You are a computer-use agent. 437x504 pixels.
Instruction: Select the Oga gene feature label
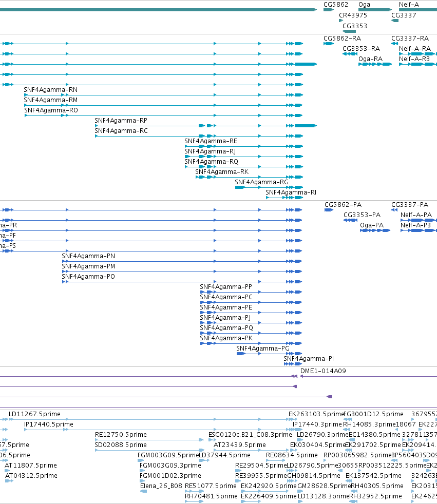364,5
